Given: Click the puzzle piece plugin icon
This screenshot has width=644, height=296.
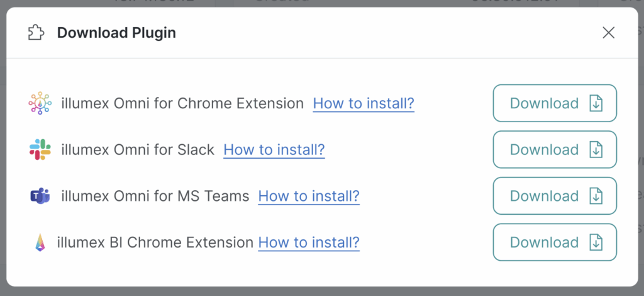Looking at the screenshot, I should 36,33.
